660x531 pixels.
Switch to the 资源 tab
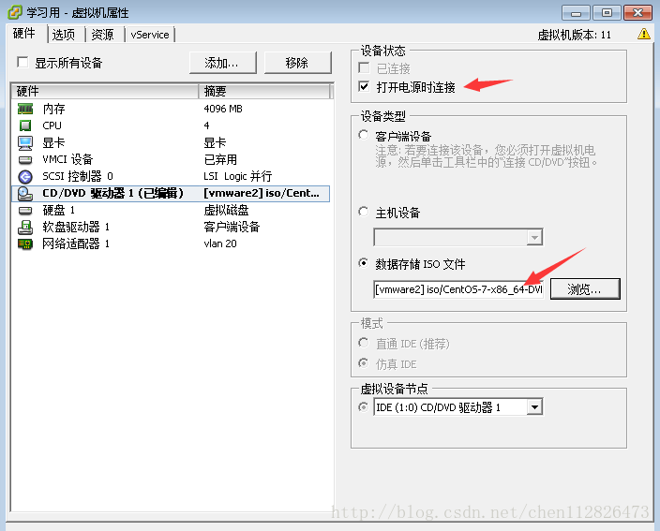[103, 35]
